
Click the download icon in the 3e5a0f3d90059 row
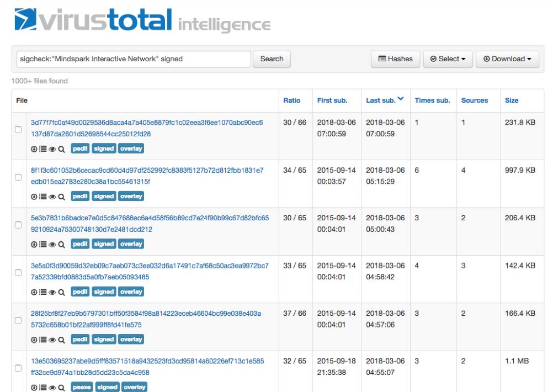[x=34, y=292]
